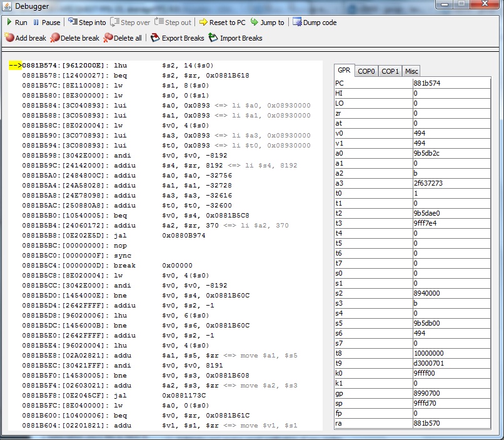Switch to the COP0 register tab

pyautogui.click(x=366, y=71)
